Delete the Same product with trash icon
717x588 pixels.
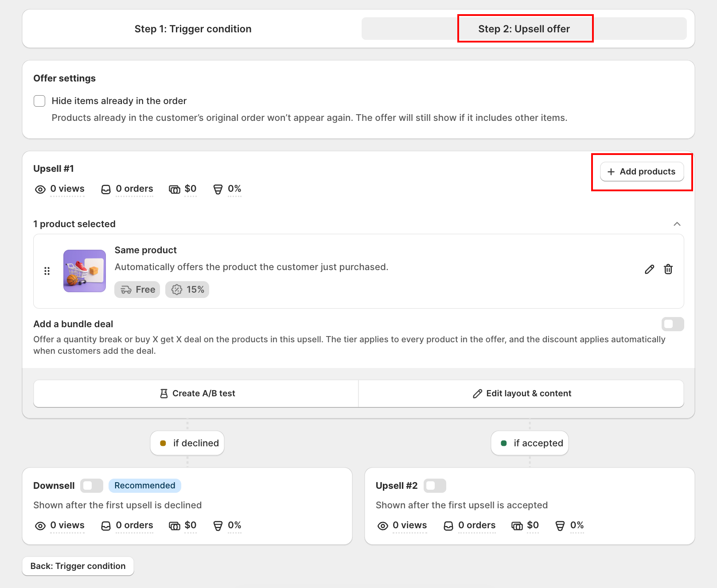[x=668, y=269]
